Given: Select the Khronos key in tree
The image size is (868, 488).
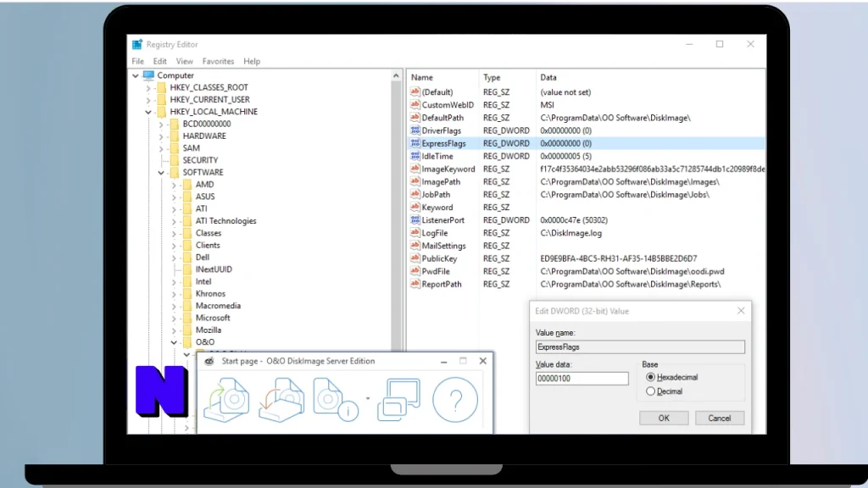Looking at the screenshot, I should 210,294.
